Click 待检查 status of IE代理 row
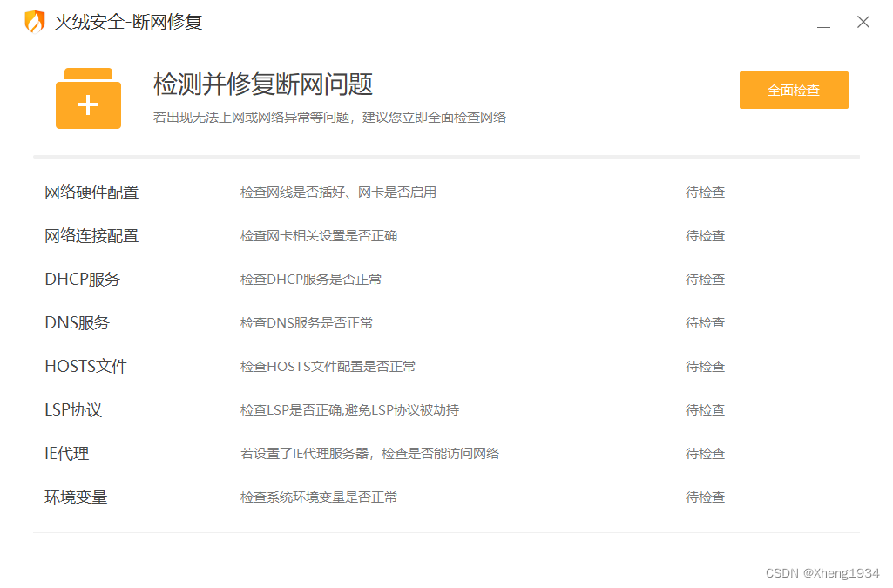 coord(705,454)
